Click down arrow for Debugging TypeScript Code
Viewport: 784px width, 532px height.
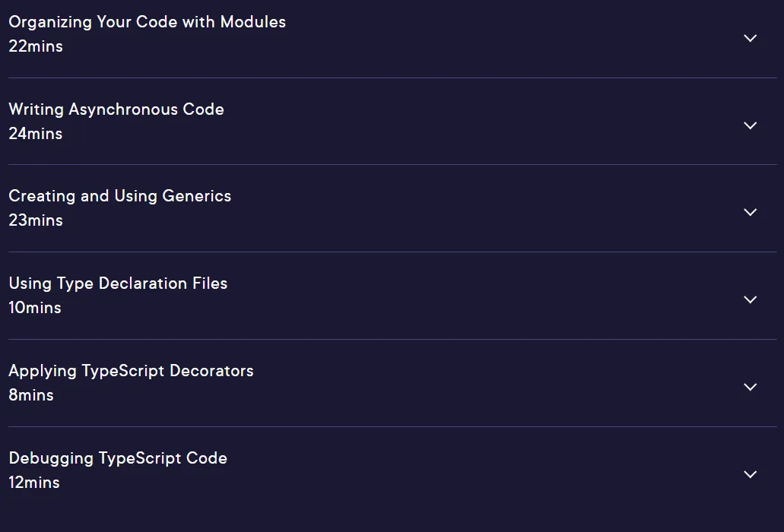(750, 474)
